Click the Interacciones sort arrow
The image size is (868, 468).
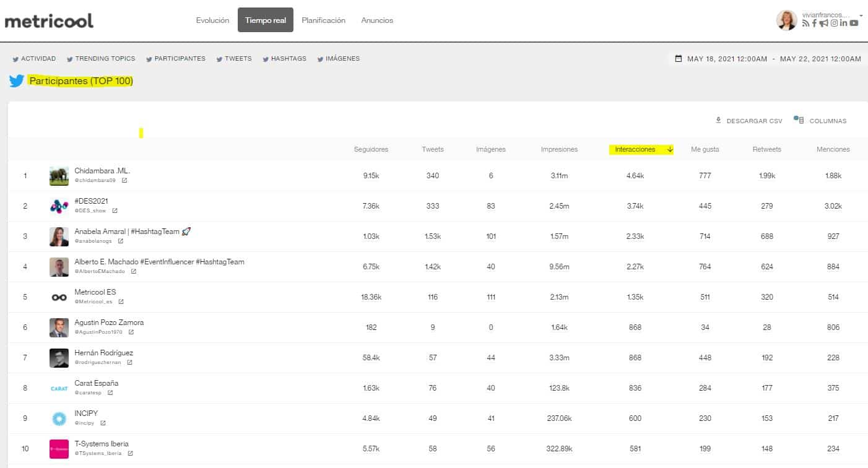click(669, 149)
